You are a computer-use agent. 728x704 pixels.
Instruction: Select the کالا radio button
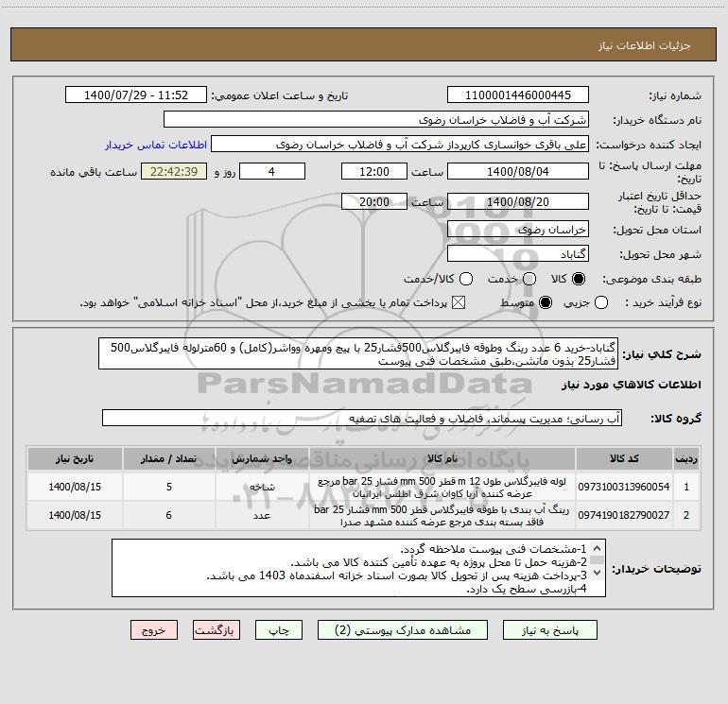coord(579,279)
